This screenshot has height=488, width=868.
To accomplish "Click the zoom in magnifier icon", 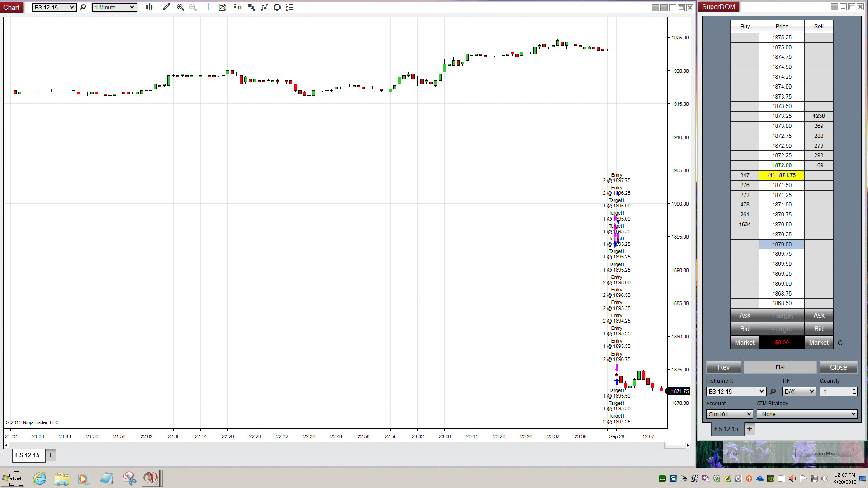I will (x=180, y=7).
